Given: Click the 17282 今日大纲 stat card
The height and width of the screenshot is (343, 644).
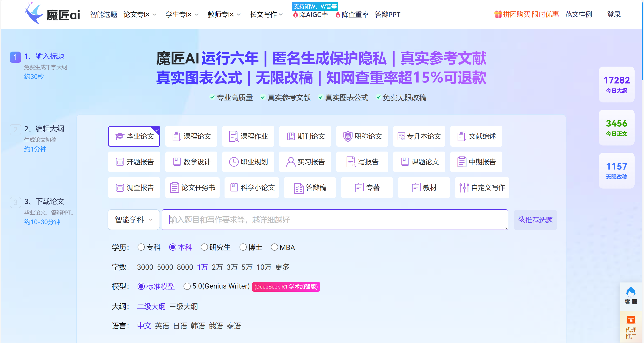Looking at the screenshot, I should [616, 85].
